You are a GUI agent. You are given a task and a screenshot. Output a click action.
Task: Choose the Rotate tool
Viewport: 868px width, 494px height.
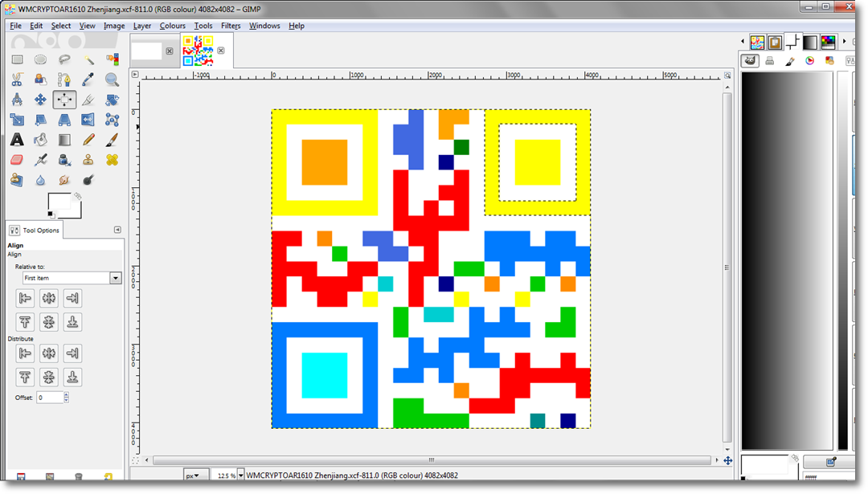[x=112, y=100]
